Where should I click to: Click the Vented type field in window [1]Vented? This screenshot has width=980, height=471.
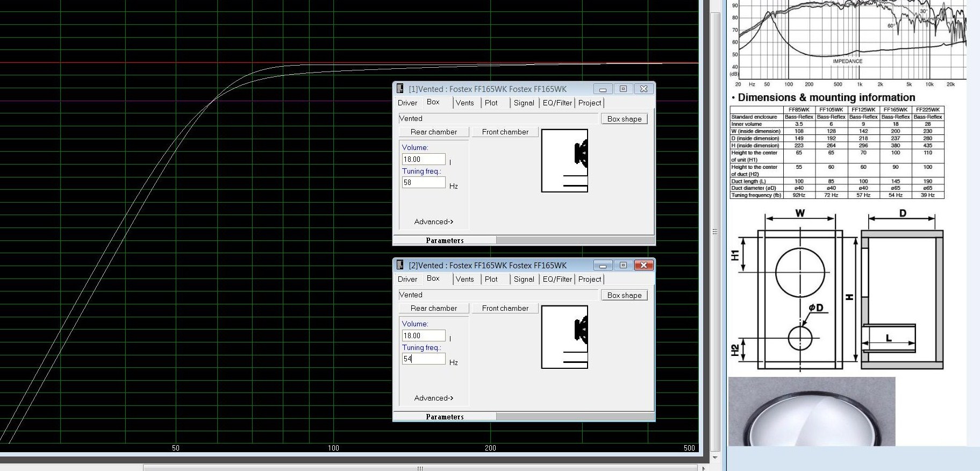point(498,119)
